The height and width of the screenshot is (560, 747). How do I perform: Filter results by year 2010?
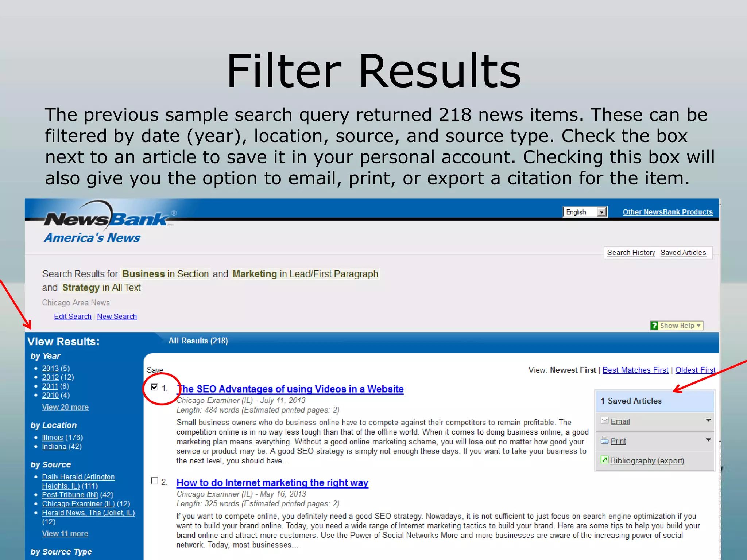click(50, 395)
